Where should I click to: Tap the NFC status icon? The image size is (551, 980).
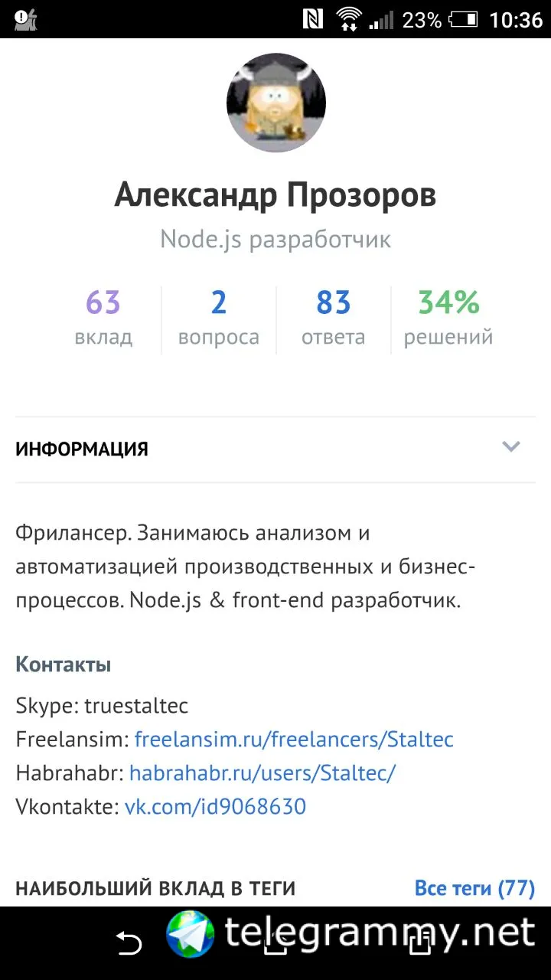click(312, 19)
